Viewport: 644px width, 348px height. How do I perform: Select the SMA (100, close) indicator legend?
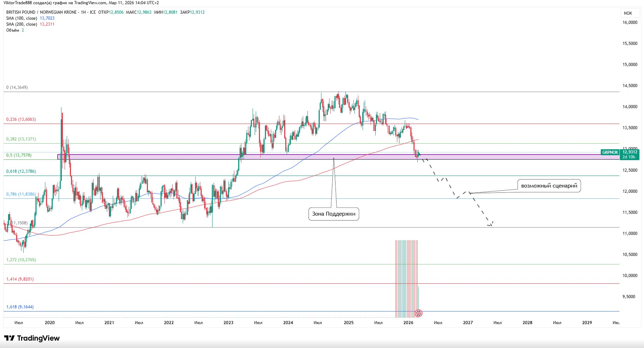(22, 18)
